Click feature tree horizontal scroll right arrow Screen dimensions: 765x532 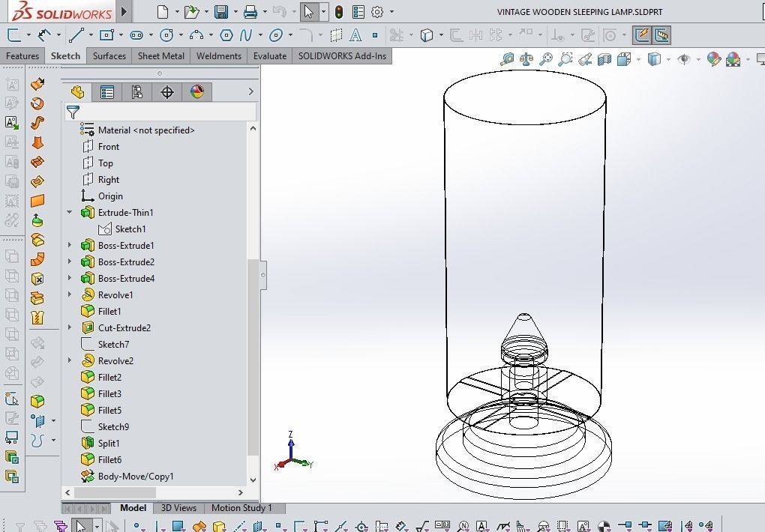(x=240, y=492)
